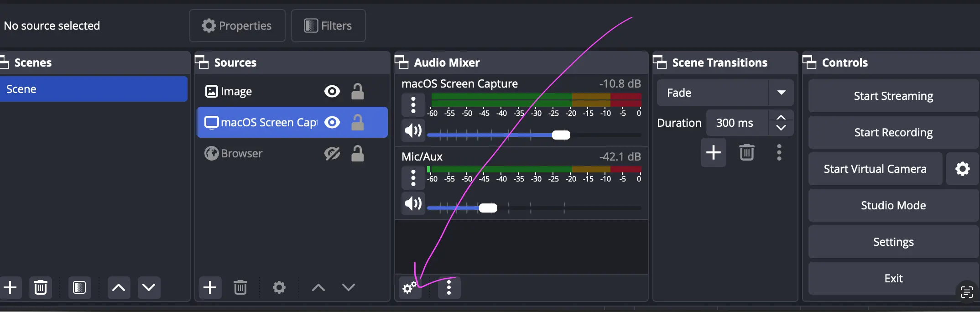Image resolution: width=980 pixels, height=312 pixels.
Task: Click the Duration 300 ms field
Action: coord(737,123)
